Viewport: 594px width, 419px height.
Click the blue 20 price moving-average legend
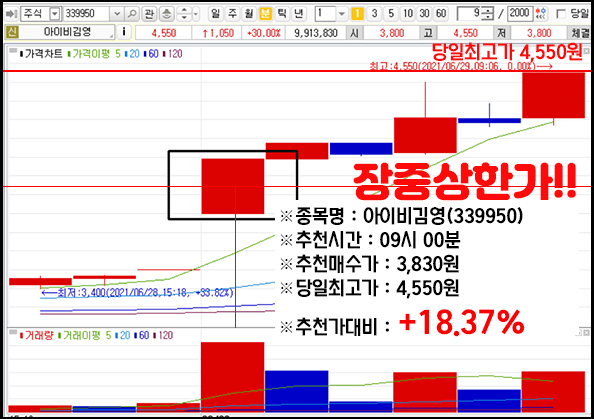[x=132, y=54]
